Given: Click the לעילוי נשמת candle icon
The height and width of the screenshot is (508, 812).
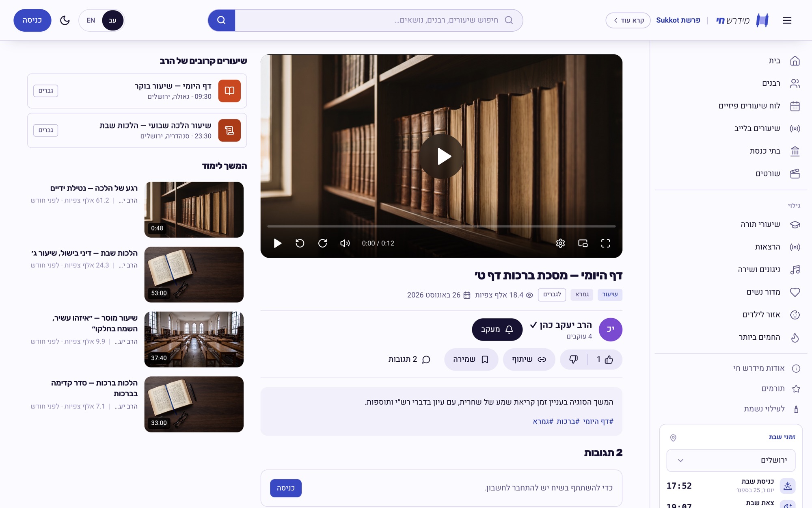Looking at the screenshot, I should coord(796,409).
